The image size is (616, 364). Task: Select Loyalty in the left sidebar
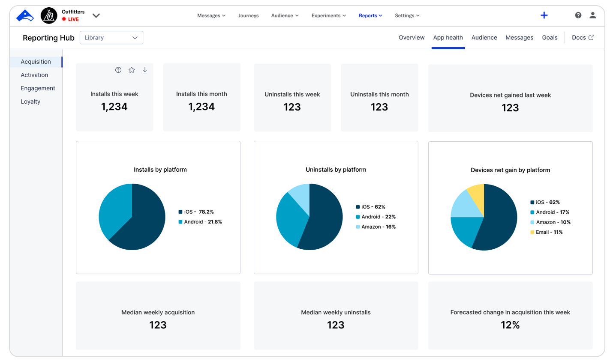[30, 101]
